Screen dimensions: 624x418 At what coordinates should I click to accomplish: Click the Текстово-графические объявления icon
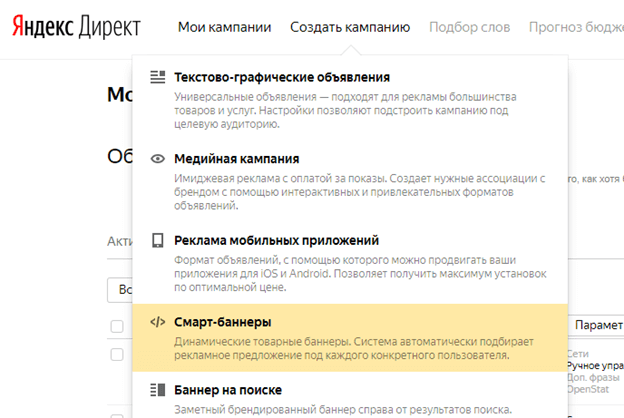158,77
